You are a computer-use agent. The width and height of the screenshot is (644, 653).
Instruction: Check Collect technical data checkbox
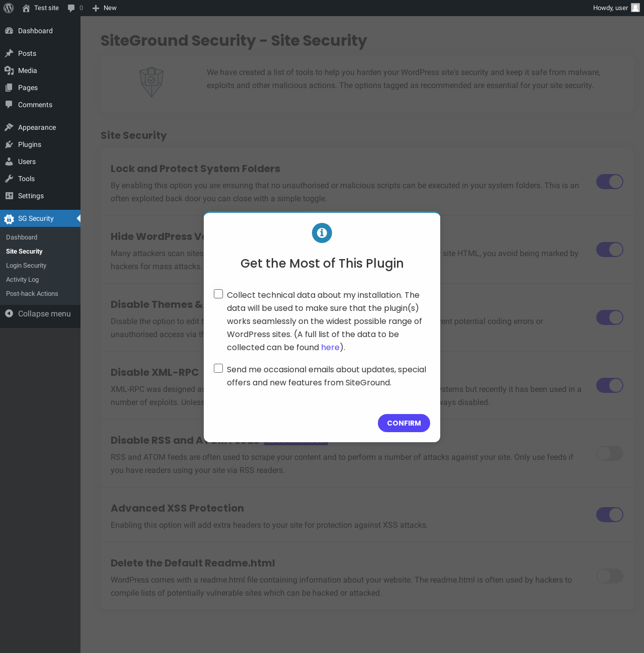tap(218, 294)
